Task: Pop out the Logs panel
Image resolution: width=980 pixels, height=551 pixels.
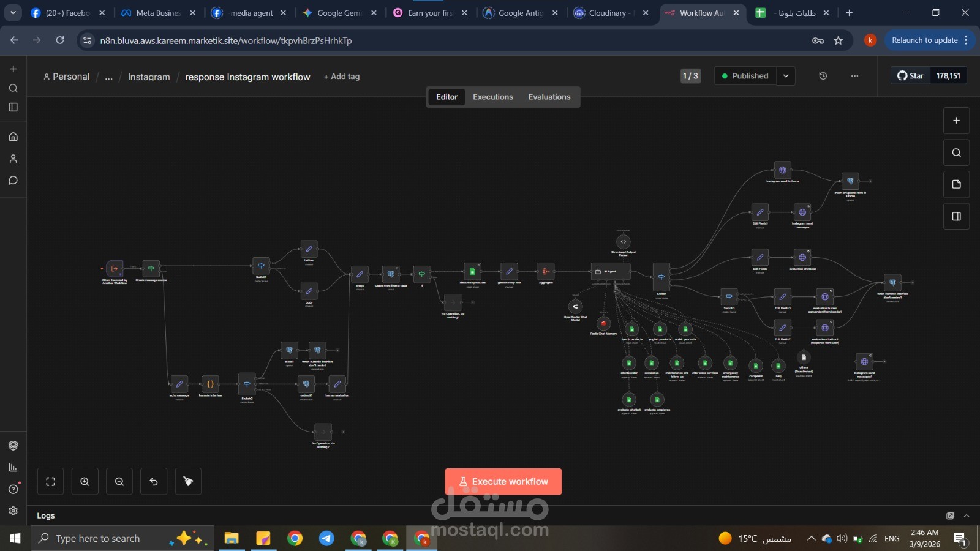Action: (x=950, y=515)
